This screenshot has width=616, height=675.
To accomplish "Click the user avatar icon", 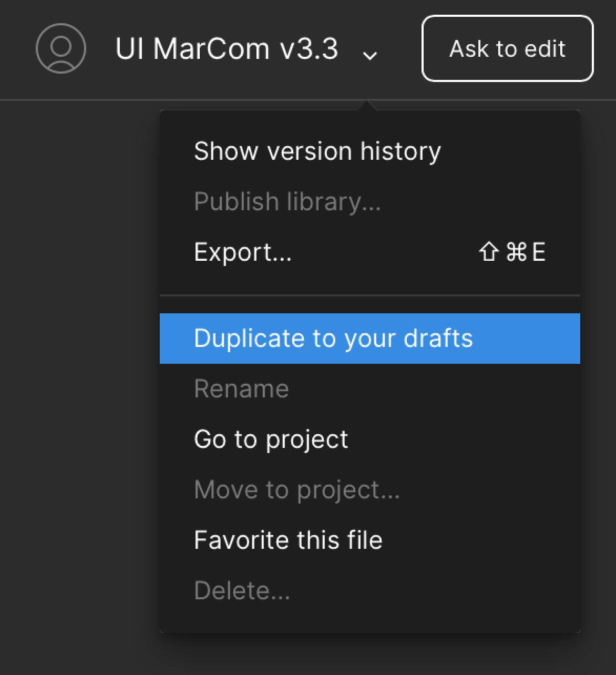I will click(60, 48).
